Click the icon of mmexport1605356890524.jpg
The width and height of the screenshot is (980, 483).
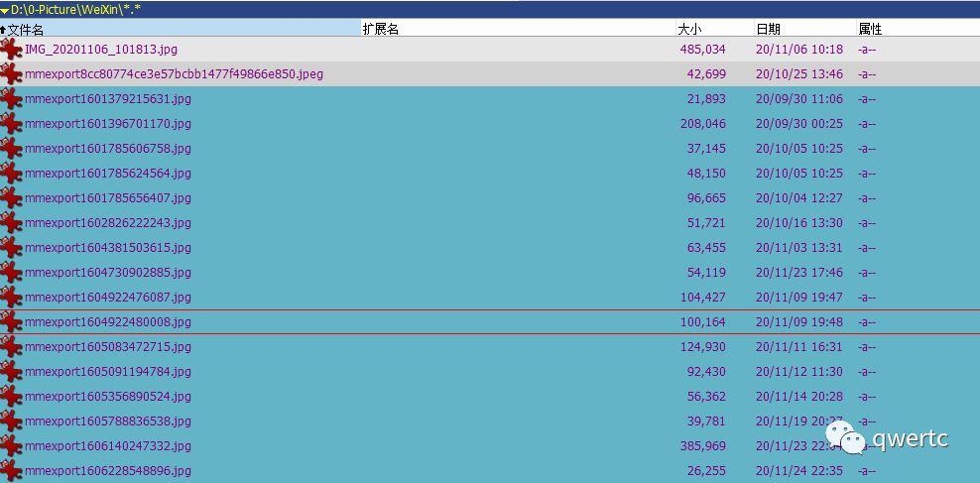(11, 397)
